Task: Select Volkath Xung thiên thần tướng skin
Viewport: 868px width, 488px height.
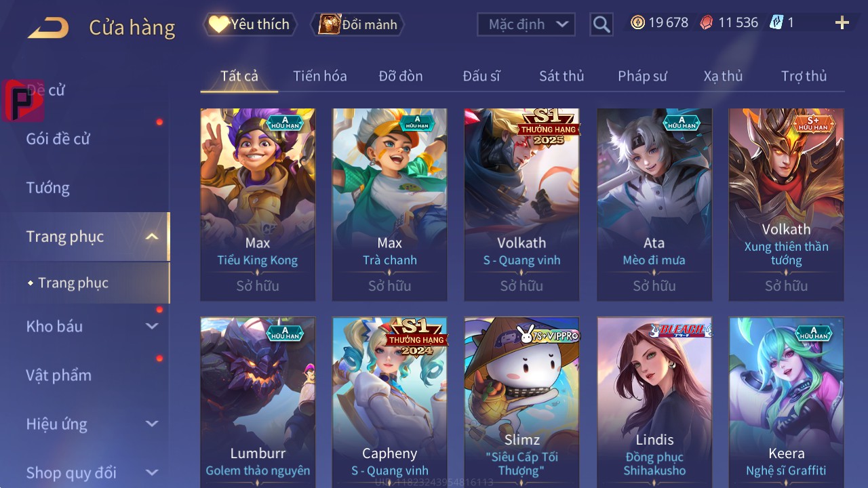Action: (787, 204)
